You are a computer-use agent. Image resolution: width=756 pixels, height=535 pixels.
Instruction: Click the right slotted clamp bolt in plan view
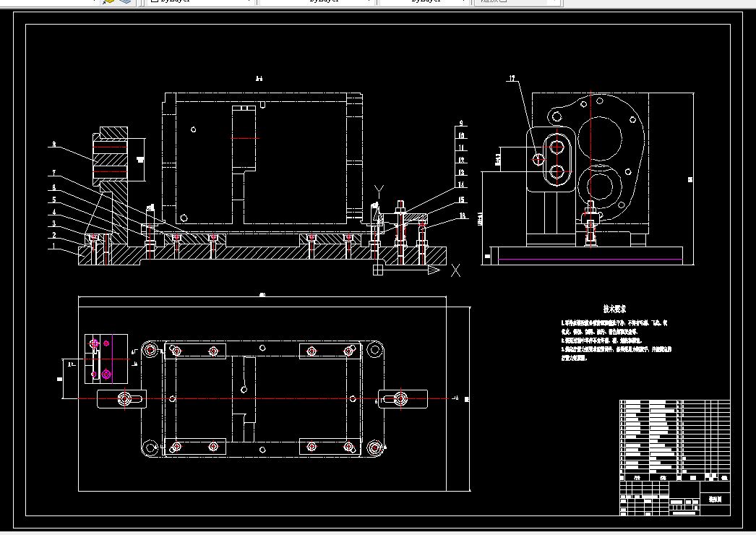(x=400, y=398)
